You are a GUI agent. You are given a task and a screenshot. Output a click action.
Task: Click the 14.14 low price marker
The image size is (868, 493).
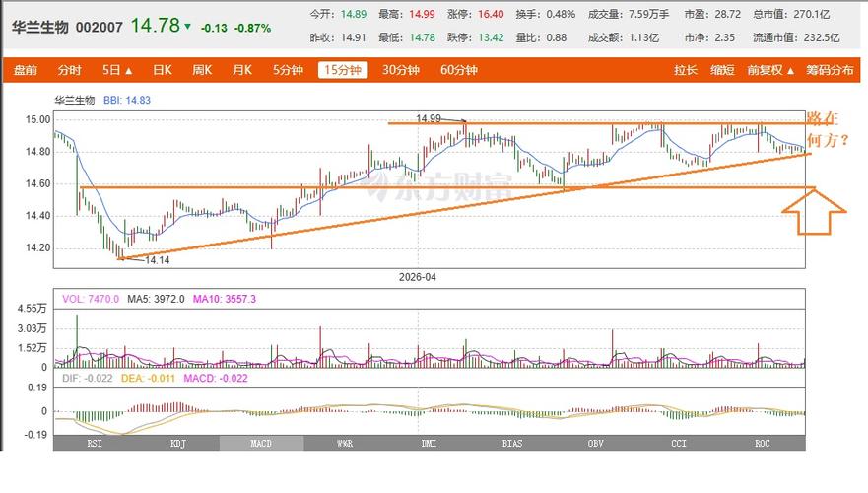(x=158, y=260)
